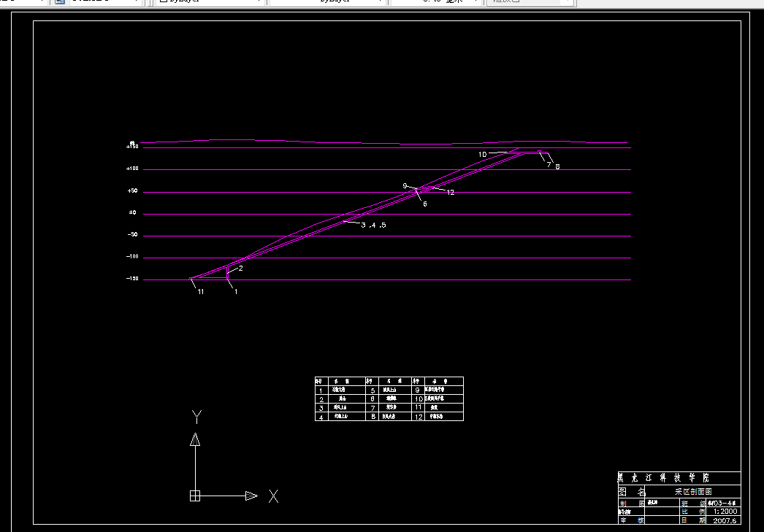Select the -100 elevation label
Image resolution: width=764 pixels, height=532 pixels.
132,256
